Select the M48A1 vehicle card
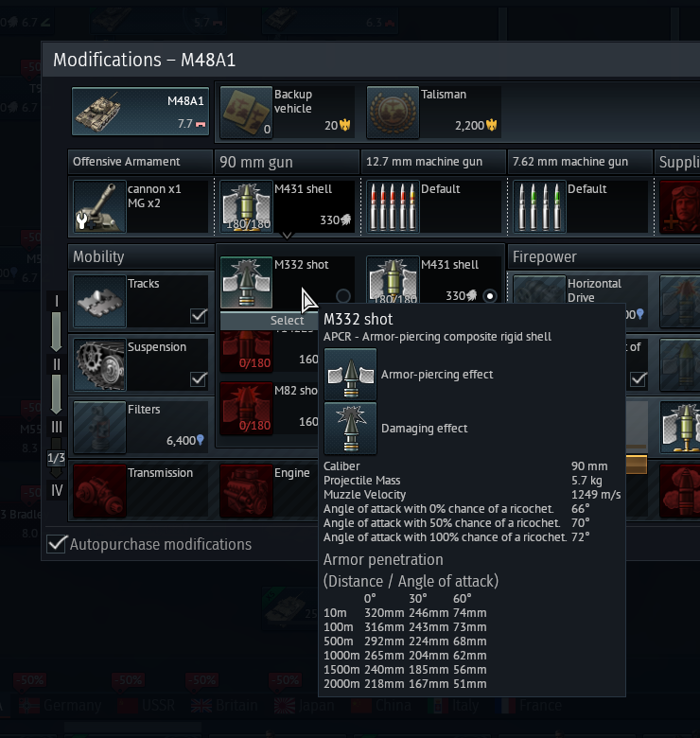The image size is (700, 738). tap(140, 112)
